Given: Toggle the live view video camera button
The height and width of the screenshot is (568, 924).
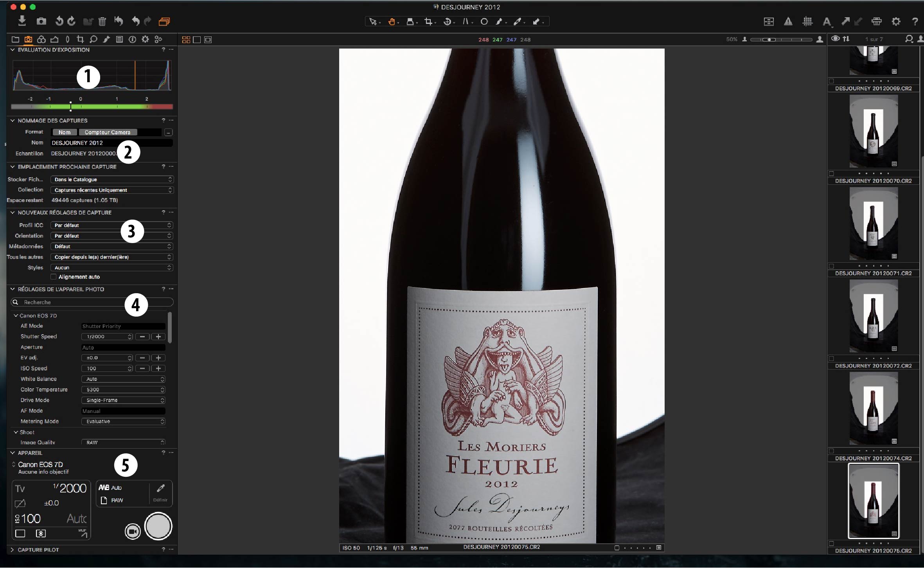Looking at the screenshot, I should pyautogui.click(x=133, y=531).
